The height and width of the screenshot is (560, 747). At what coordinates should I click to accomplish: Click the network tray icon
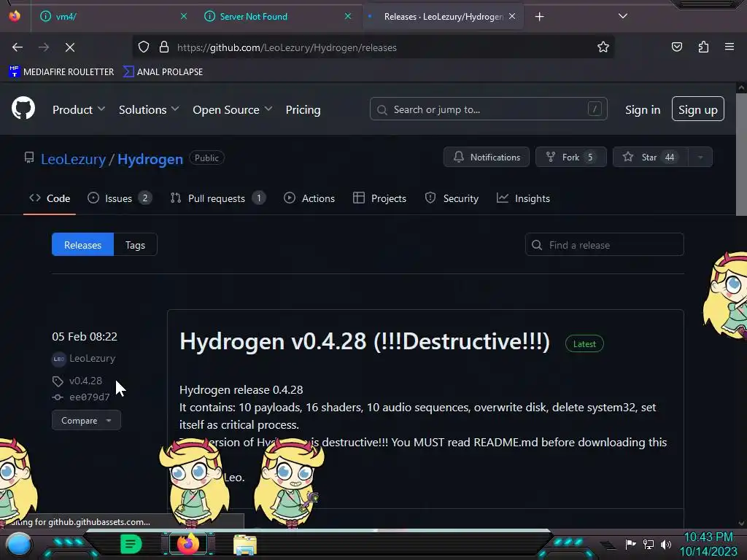pos(649,544)
